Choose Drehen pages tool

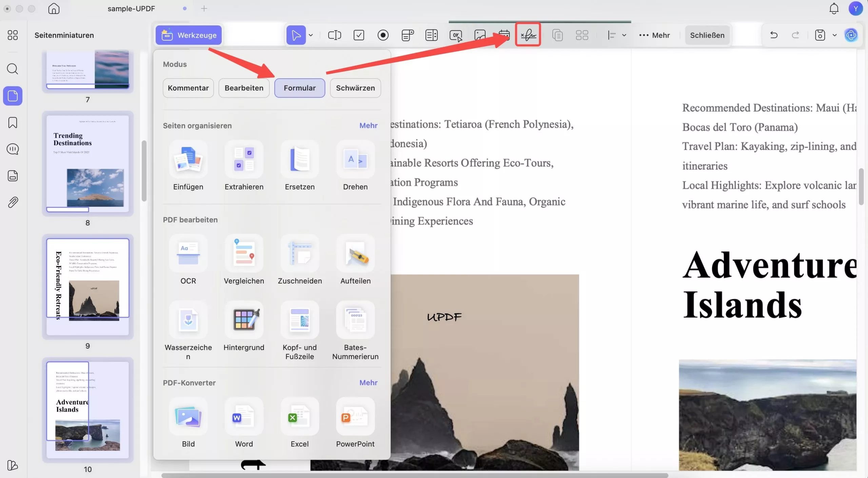[355, 166]
